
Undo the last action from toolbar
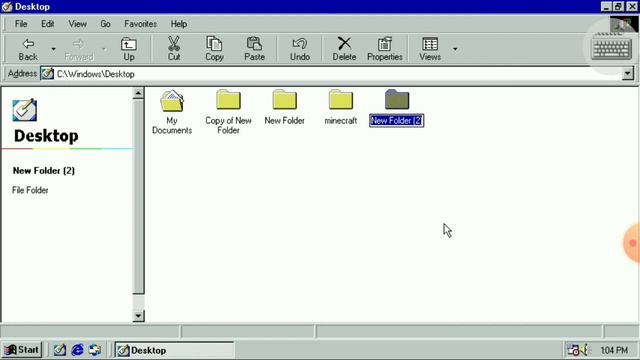[x=300, y=49]
